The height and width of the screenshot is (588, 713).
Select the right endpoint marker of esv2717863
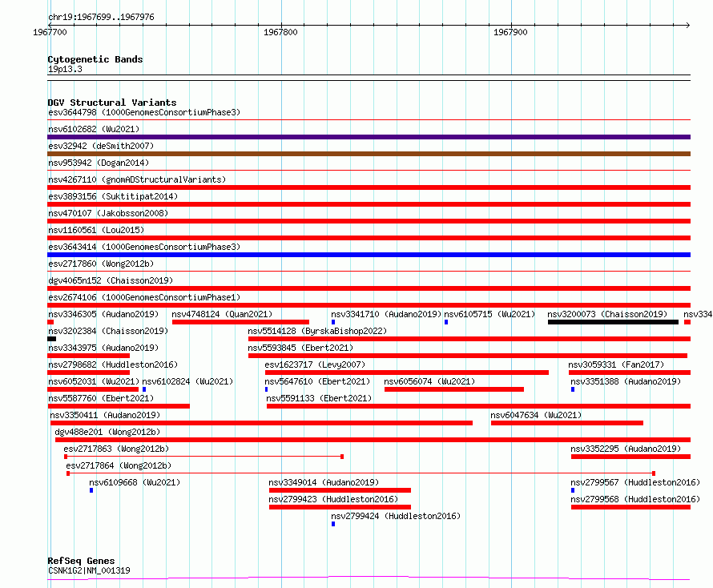[342, 457]
